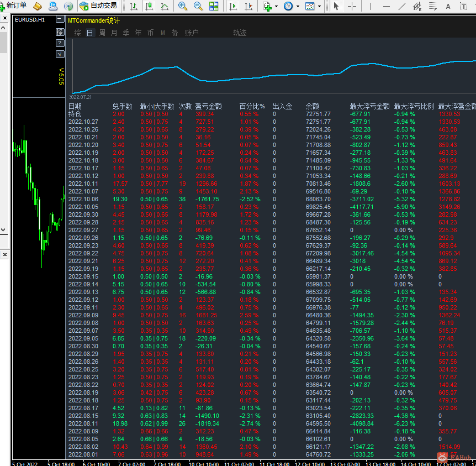Open the New Order (新订单) dialog
Image resolution: width=476 pixels, height=466 pixels.
14,6
